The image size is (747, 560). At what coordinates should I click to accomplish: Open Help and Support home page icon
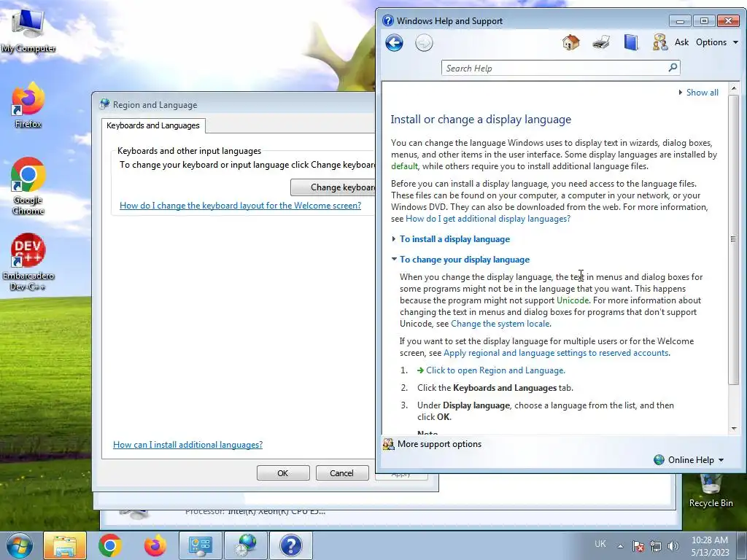570,42
